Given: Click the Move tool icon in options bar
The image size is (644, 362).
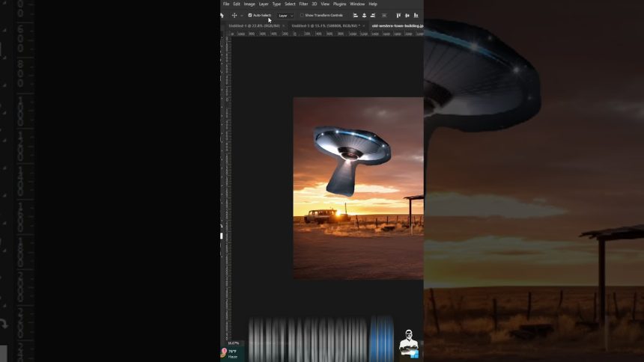Looking at the screenshot, I should (x=234, y=15).
